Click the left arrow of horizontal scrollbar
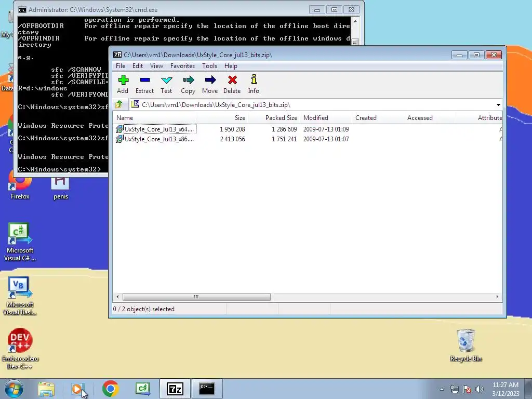Screen dimensions: 532x399 117,297
